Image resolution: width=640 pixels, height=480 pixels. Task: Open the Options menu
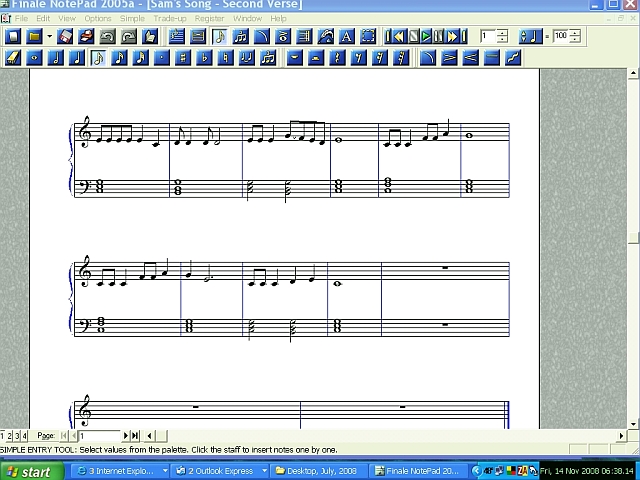pyautogui.click(x=98, y=18)
